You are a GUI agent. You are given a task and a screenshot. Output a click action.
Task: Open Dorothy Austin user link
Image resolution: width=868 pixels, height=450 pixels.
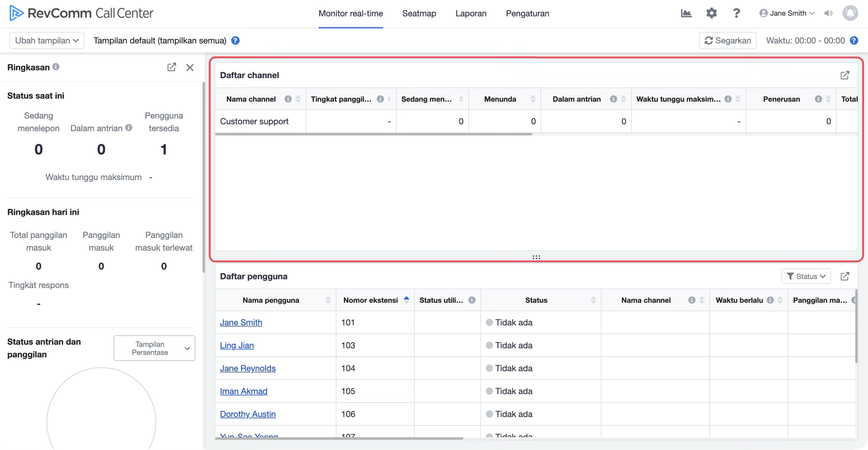pos(248,414)
